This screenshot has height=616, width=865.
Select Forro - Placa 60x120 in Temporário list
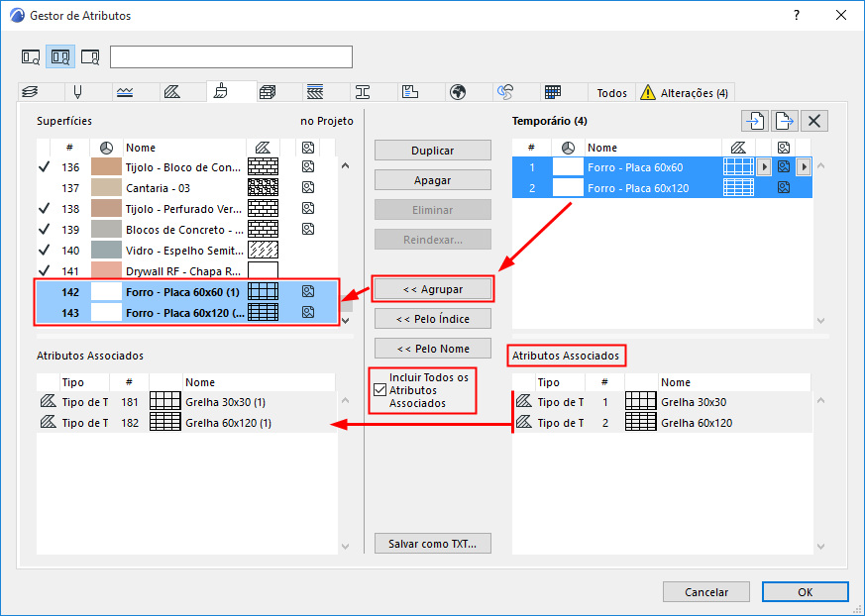point(662,188)
